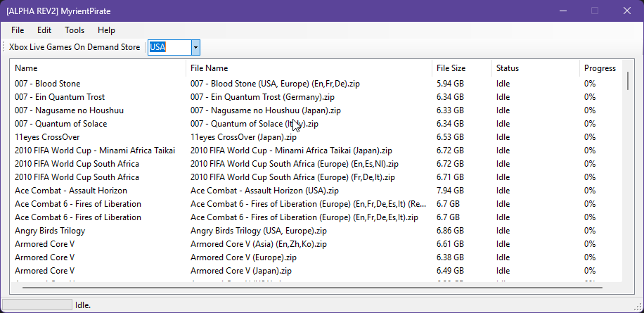Select the Angry Birds Trilogy name
Screen dimensions: 644x313
pos(50,231)
